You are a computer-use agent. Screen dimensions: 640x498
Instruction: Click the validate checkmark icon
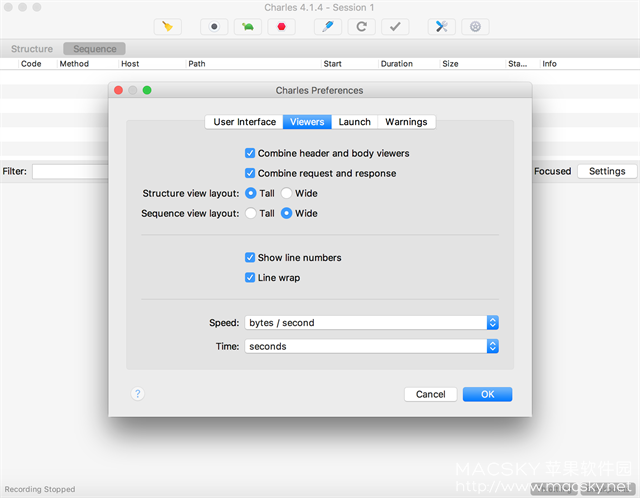click(395, 27)
